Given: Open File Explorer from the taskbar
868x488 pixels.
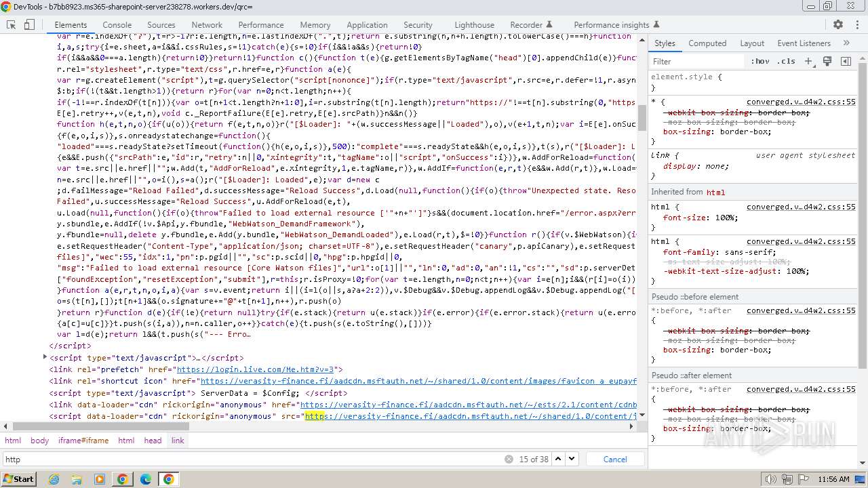Looking at the screenshot, I should click(77, 479).
